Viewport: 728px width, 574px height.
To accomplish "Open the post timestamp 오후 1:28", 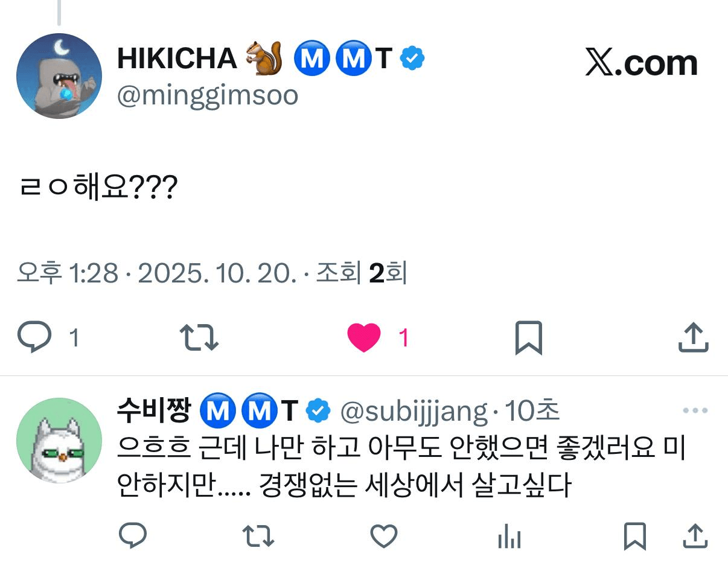I will pos(68,275).
